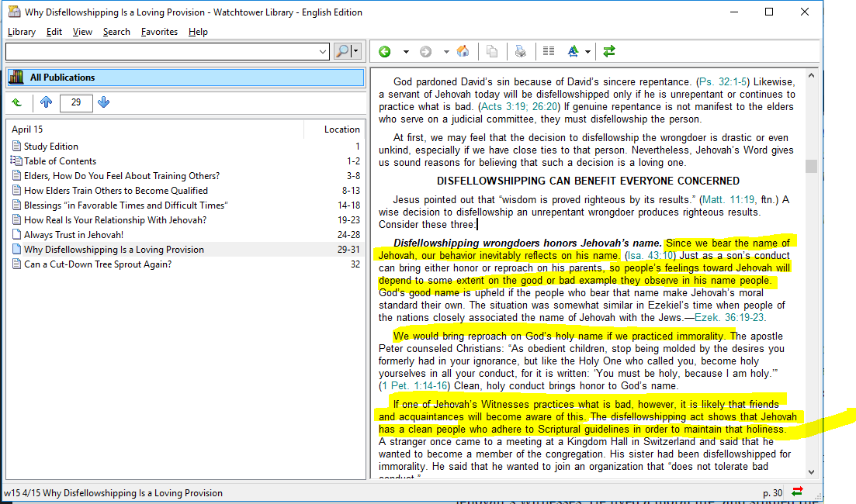The image size is (856, 504).
Task: Click the blue next page down arrow
Action: click(104, 102)
